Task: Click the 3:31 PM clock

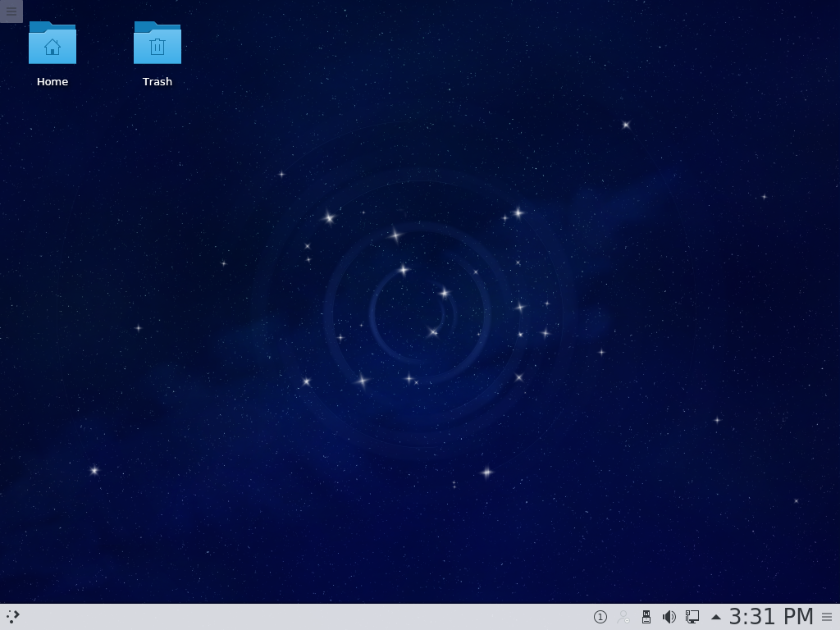Action: pyautogui.click(x=771, y=617)
